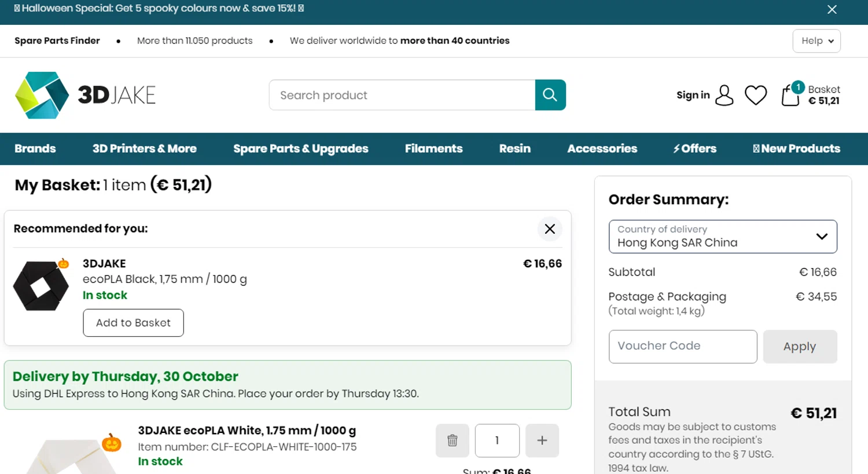The height and width of the screenshot is (474, 868).
Task: Click the Sign in user icon
Action: (x=724, y=95)
